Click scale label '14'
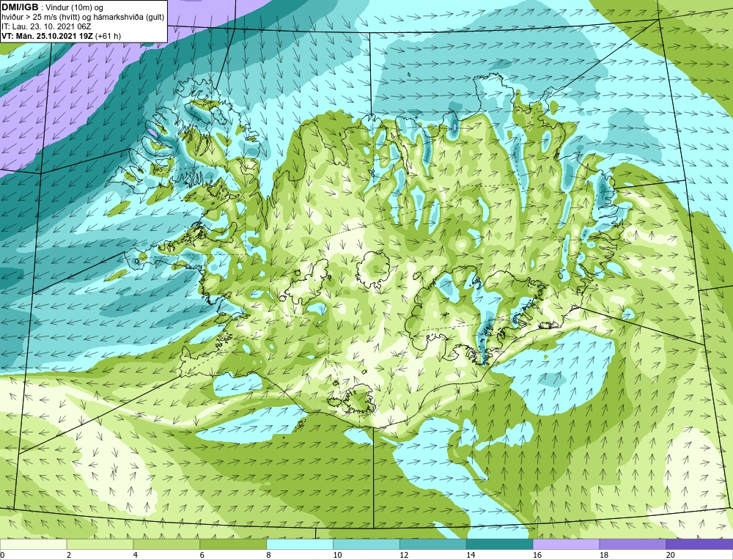Image resolution: width=733 pixels, height=560 pixels. [471, 555]
